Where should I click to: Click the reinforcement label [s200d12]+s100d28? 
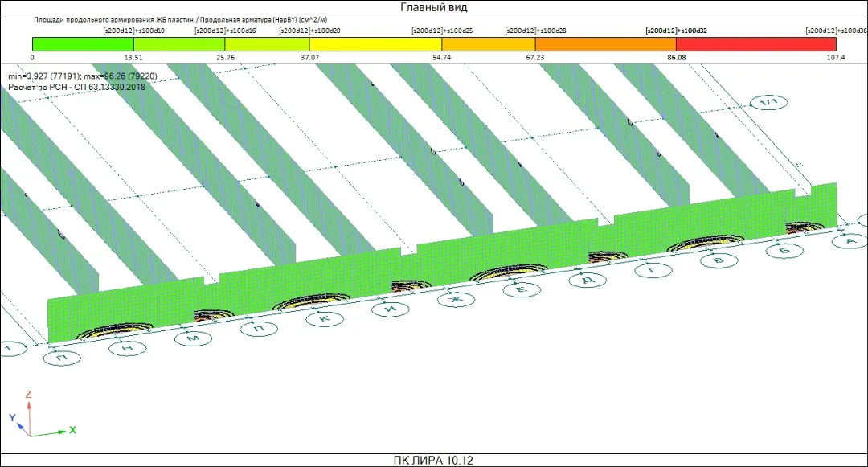[535, 31]
